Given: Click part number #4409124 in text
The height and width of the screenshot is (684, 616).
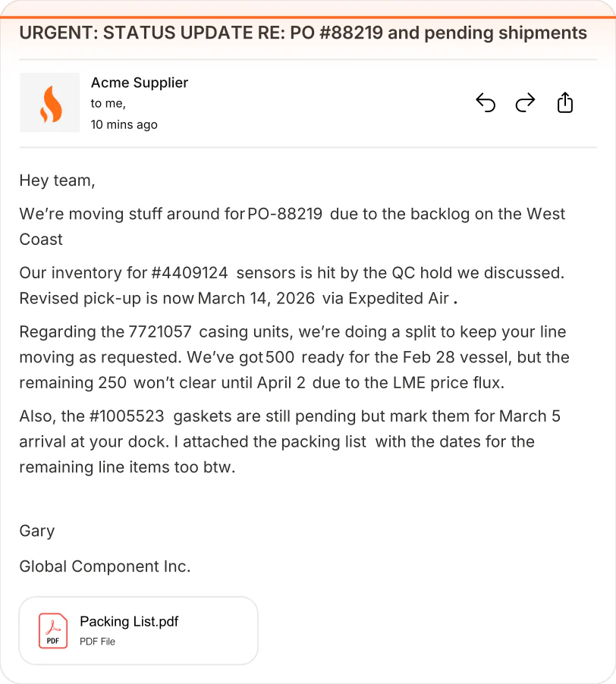Looking at the screenshot, I should 190,273.
